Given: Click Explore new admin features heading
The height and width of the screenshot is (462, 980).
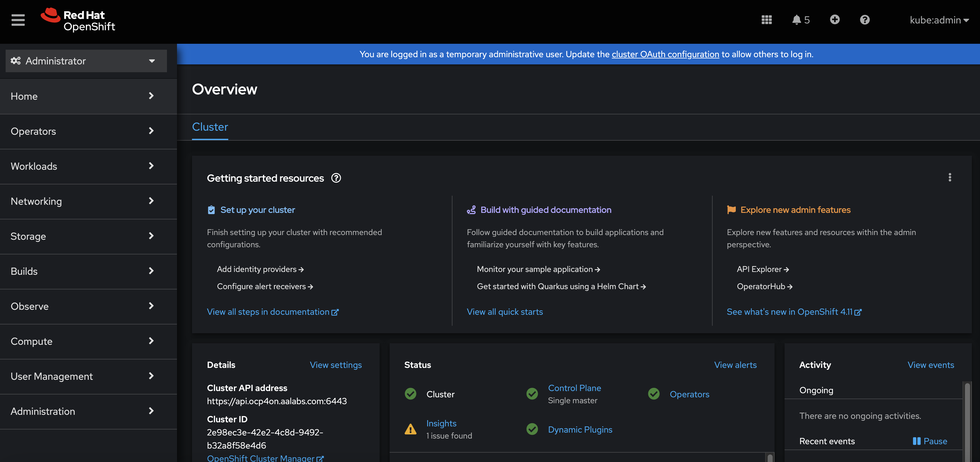Looking at the screenshot, I should click(796, 210).
